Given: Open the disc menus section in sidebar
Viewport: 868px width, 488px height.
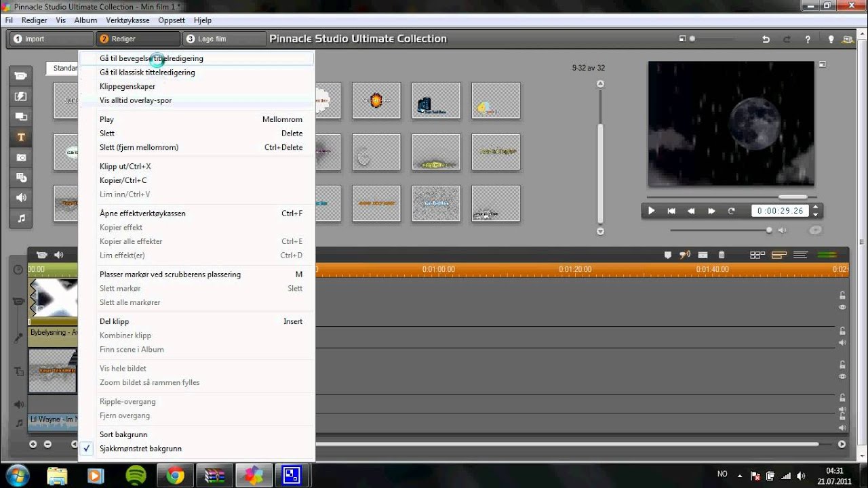Looking at the screenshot, I should (21, 178).
